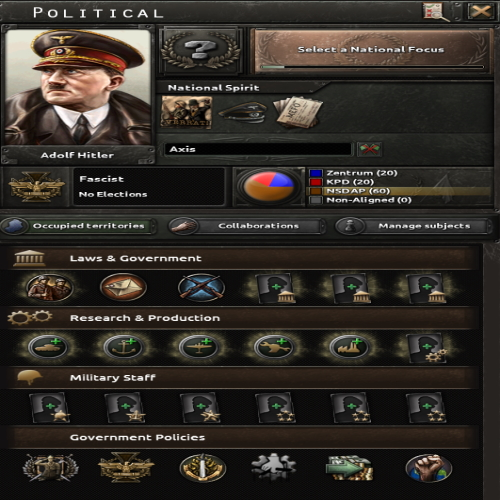Click the conscription law rifles icon
The width and height of the screenshot is (500, 500).
coord(201,288)
